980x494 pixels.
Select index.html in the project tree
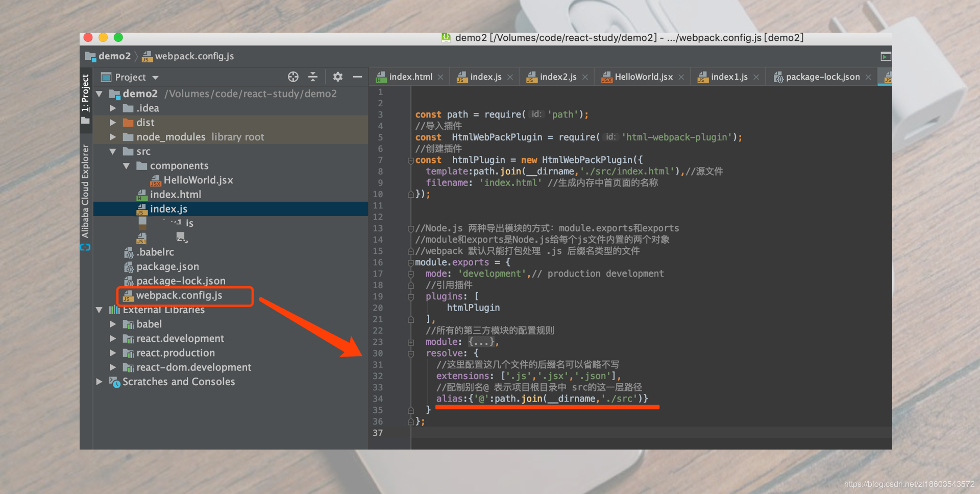click(x=176, y=195)
